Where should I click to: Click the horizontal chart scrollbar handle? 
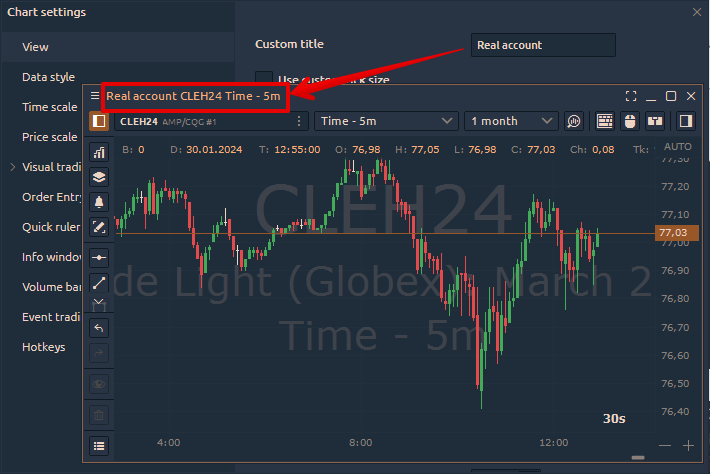tap(638, 458)
